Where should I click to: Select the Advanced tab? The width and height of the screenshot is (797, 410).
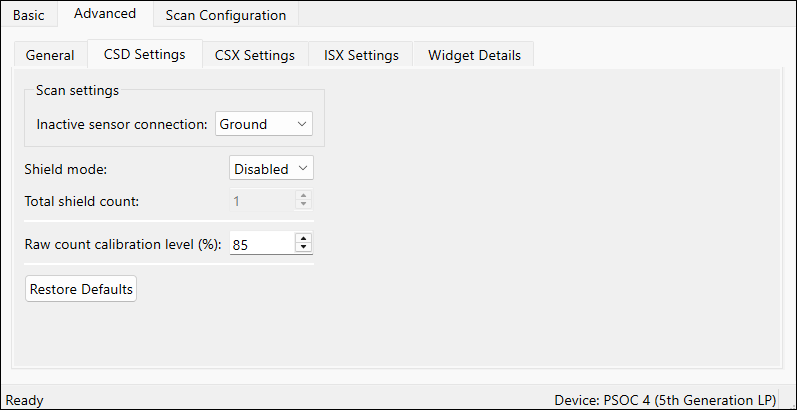105,14
